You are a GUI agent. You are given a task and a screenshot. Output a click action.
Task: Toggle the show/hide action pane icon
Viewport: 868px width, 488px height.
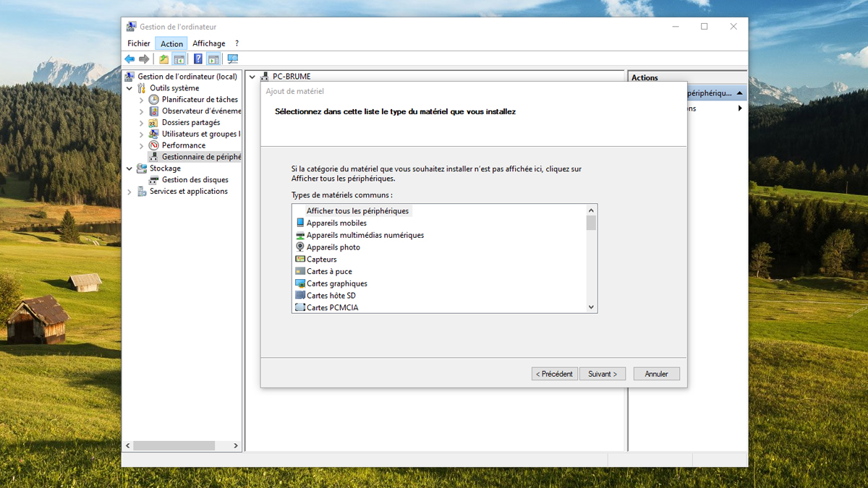point(213,59)
